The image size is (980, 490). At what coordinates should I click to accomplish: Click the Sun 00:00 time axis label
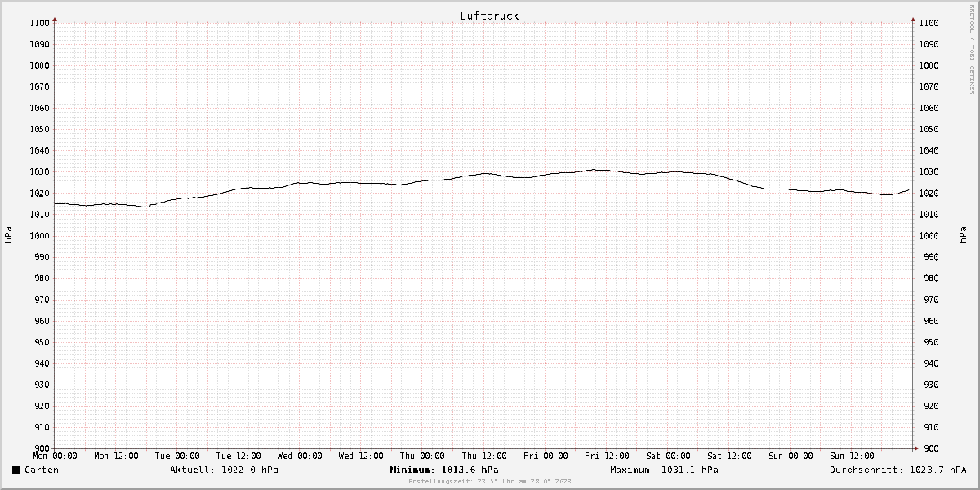coord(791,456)
